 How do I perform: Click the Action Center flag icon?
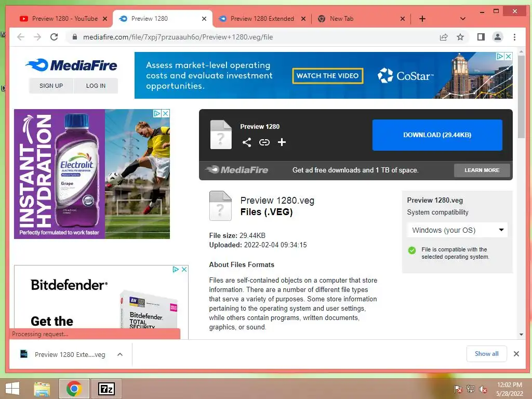(458, 389)
